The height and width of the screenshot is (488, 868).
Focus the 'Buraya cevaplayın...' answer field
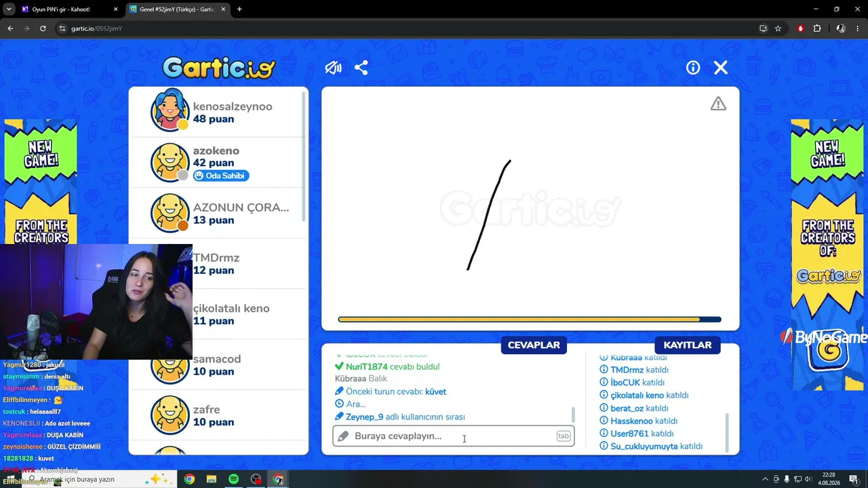point(454,436)
